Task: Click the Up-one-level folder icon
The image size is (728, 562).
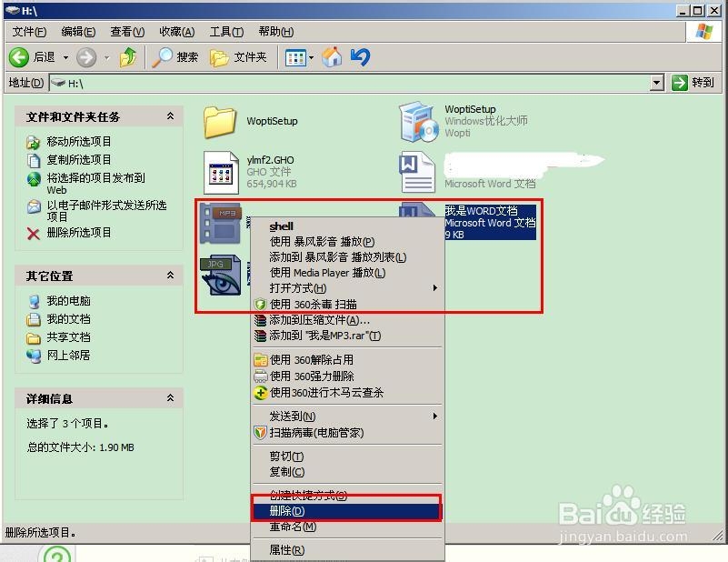Action: pos(127,56)
